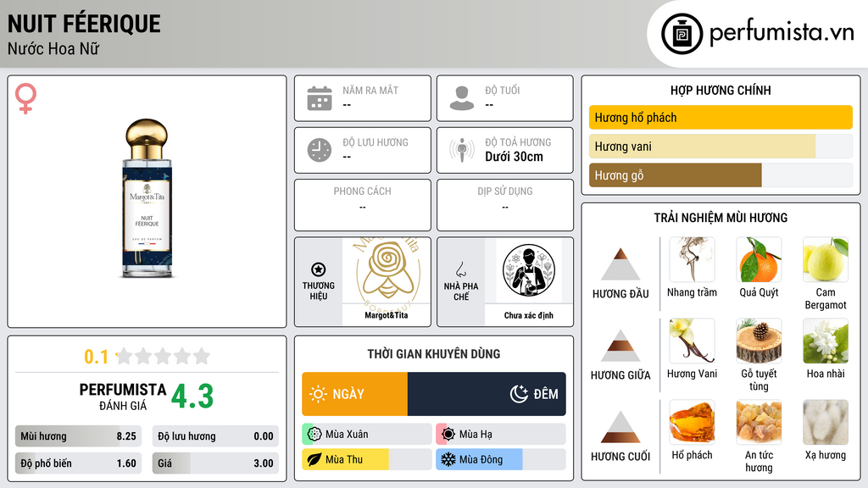
Task: Click the Giá score bar
Action: point(215,463)
